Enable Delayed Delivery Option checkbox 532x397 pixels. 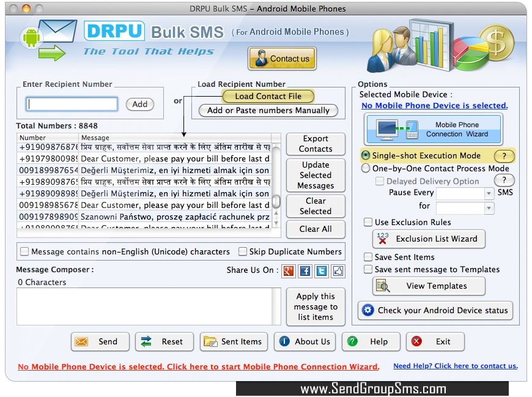380,181
